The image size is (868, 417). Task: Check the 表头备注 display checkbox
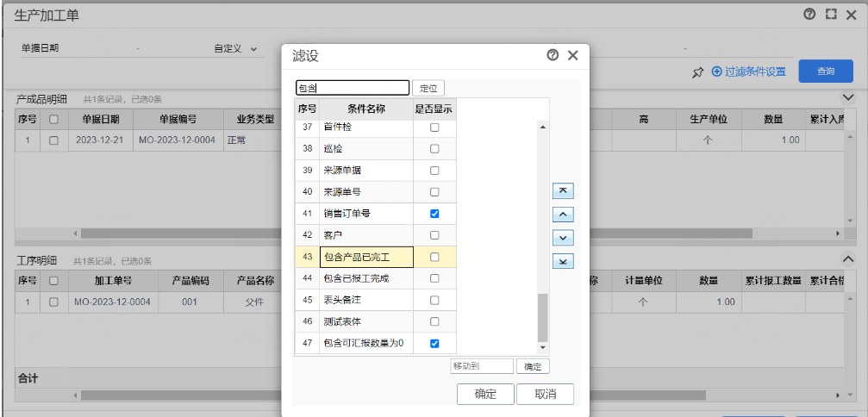click(x=434, y=301)
